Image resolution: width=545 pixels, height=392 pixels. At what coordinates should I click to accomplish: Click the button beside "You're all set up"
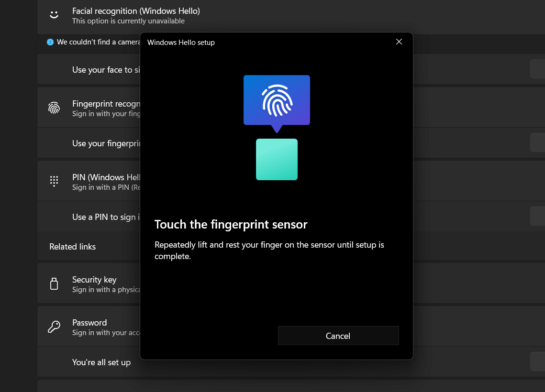pyautogui.click(x=537, y=362)
